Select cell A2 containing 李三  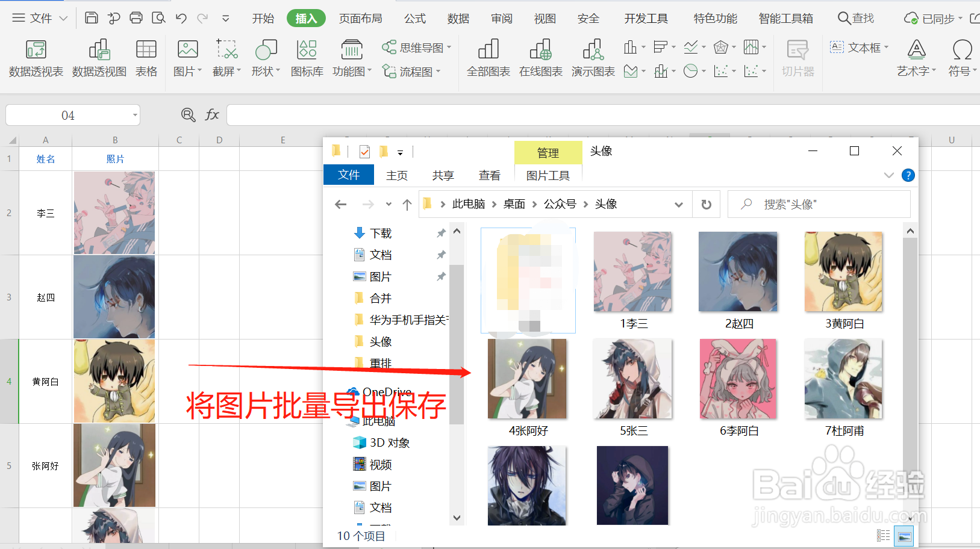(45, 213)
